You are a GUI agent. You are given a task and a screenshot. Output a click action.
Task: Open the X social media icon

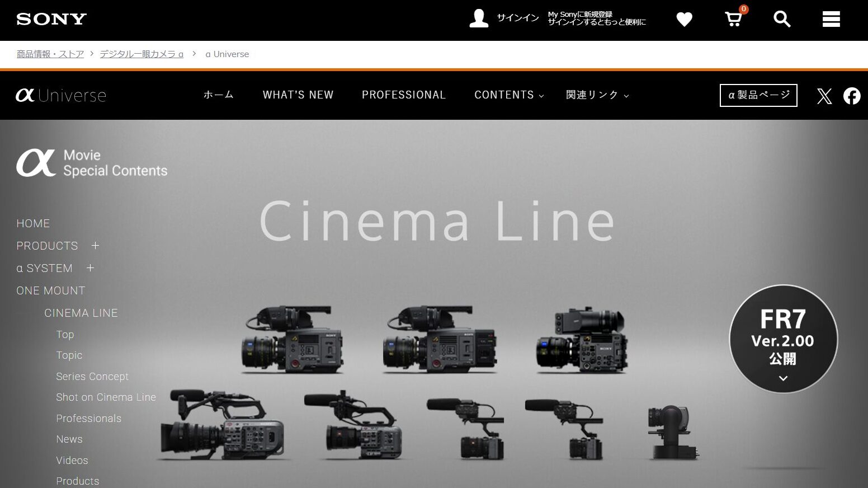click(x=824, y=96)
